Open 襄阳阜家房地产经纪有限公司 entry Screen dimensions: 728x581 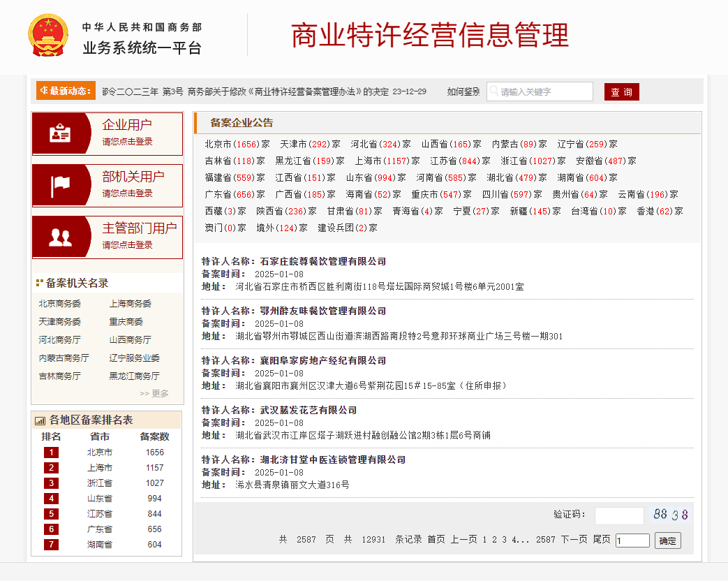point(323,360)
